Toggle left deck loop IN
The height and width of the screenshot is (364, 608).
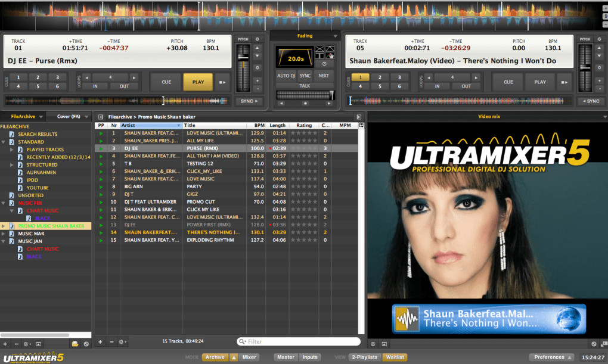(95, 86)
